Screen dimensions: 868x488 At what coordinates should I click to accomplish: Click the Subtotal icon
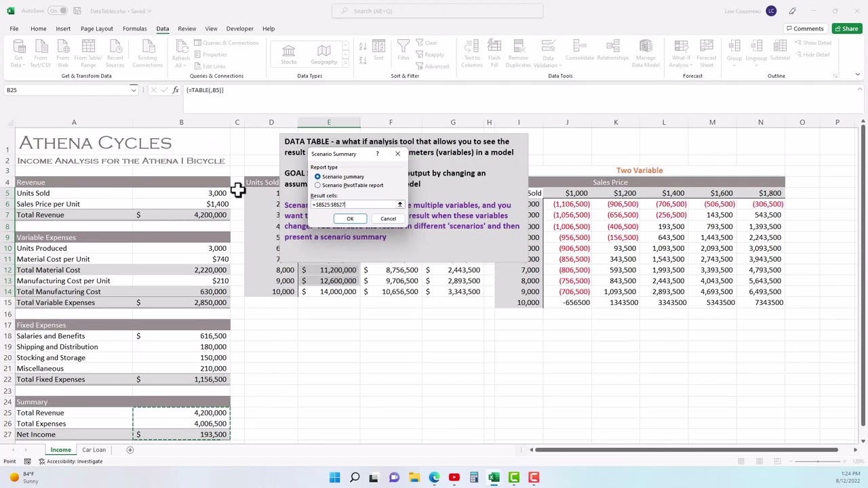click(780, 51)
